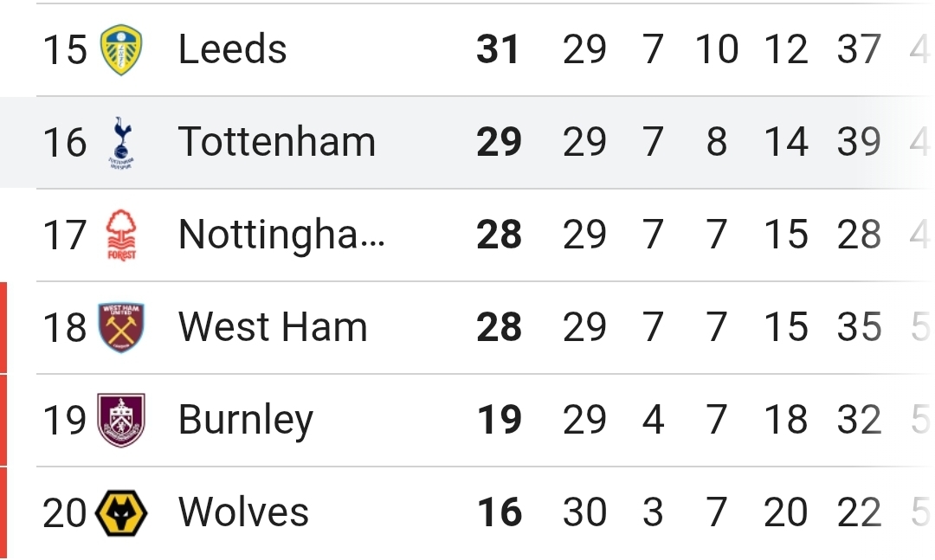Click Wolves matches played value 30
935x560 pixels.
coord(584,512)
